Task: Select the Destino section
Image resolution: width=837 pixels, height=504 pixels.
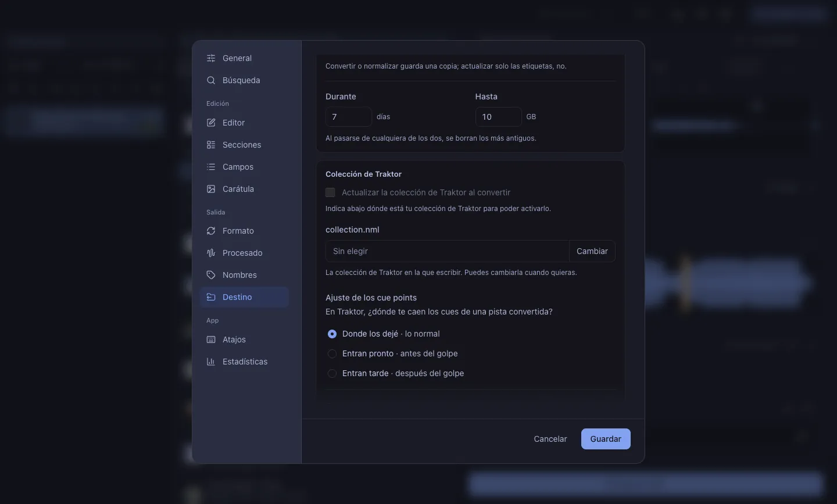Action: [244, 297]
